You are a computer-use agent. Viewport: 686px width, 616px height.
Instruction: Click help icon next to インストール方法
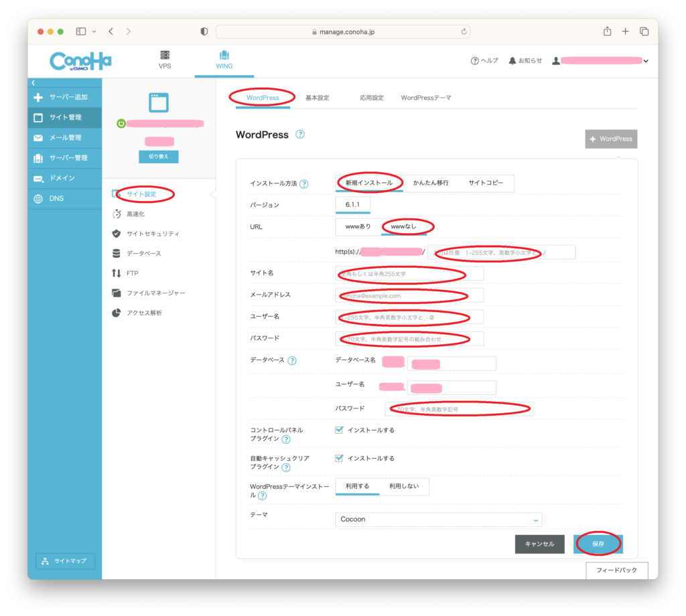303,184
